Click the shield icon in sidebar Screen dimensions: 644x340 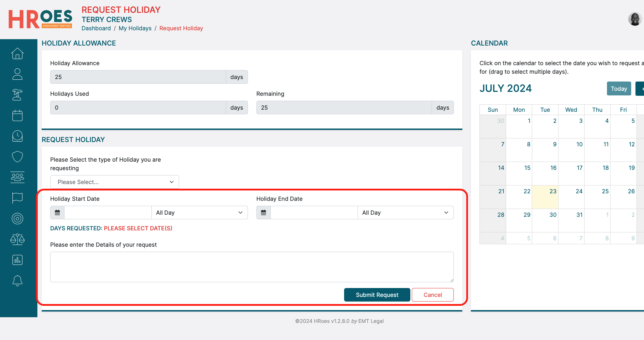(x=17, y=157)
